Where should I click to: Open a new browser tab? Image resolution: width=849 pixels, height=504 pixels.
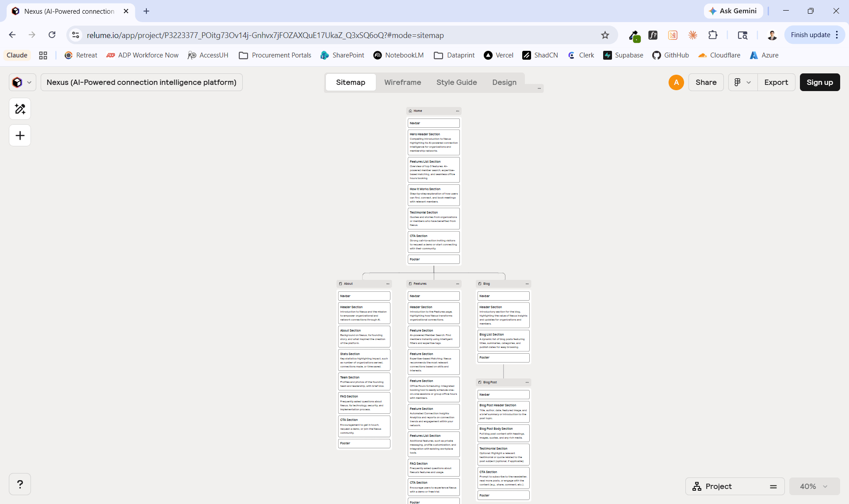pos(146,11)
